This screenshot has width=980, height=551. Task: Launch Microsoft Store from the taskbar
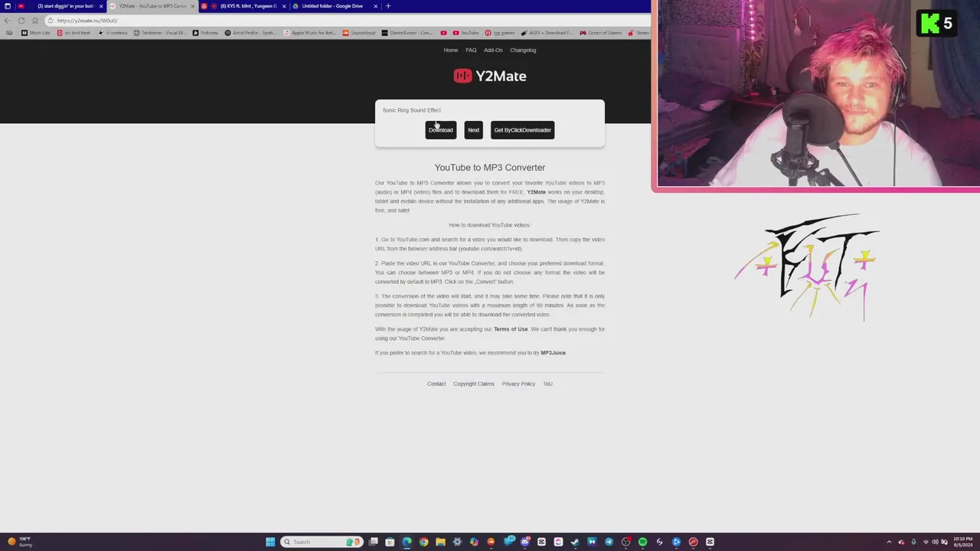click(390, 542)
